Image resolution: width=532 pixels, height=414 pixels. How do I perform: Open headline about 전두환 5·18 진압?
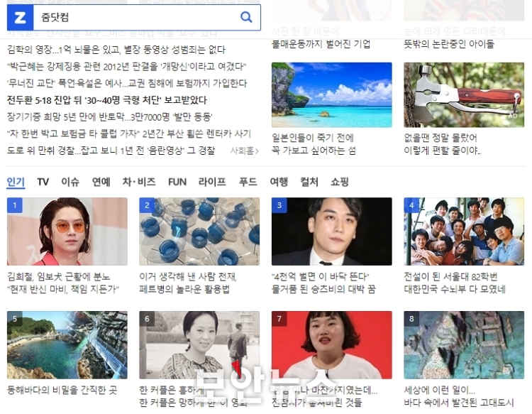(x=107, y=100)
